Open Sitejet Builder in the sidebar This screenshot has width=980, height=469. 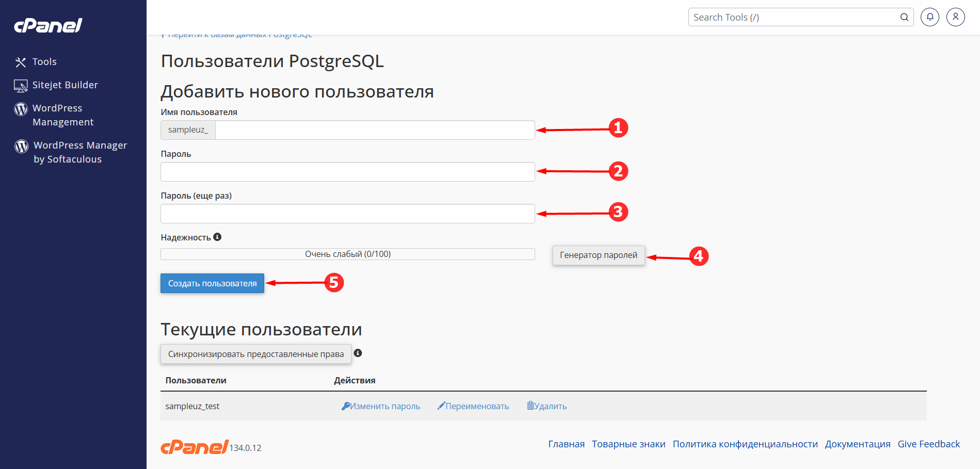tap(65, 85)
